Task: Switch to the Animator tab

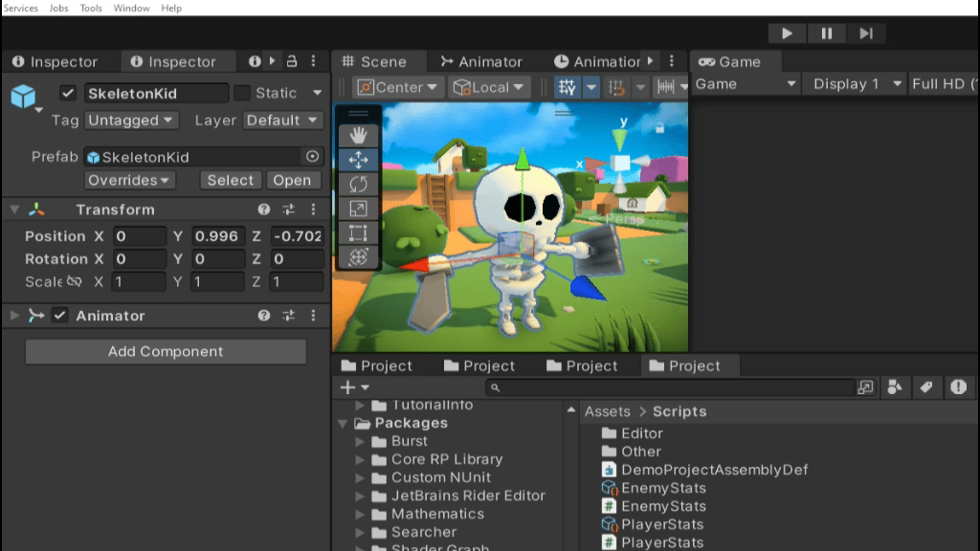Action: tap(481, 61)
